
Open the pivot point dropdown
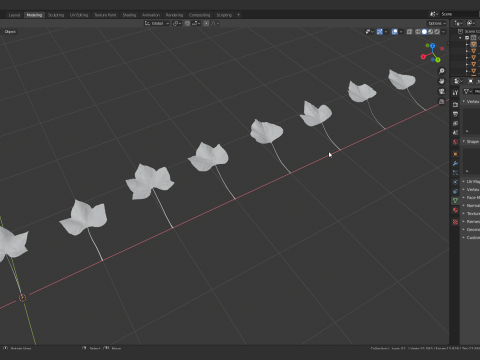coord(177,23)
